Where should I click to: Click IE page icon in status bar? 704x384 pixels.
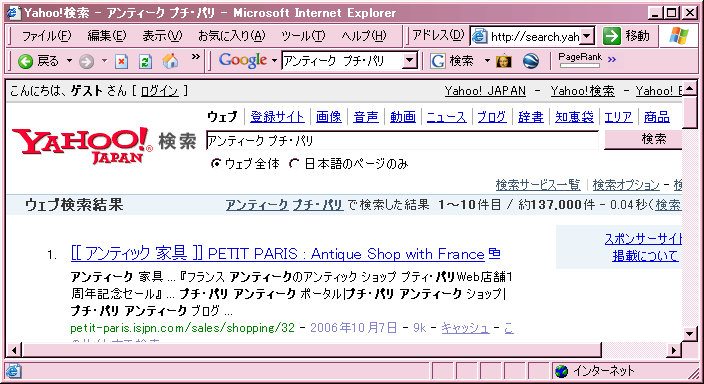[13, 371]
